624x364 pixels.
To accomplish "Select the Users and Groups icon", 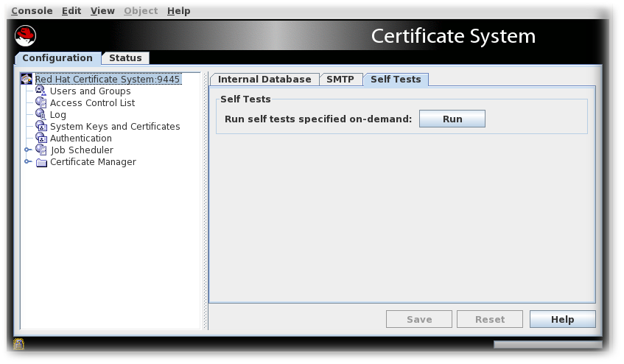I will coord(41,91).
